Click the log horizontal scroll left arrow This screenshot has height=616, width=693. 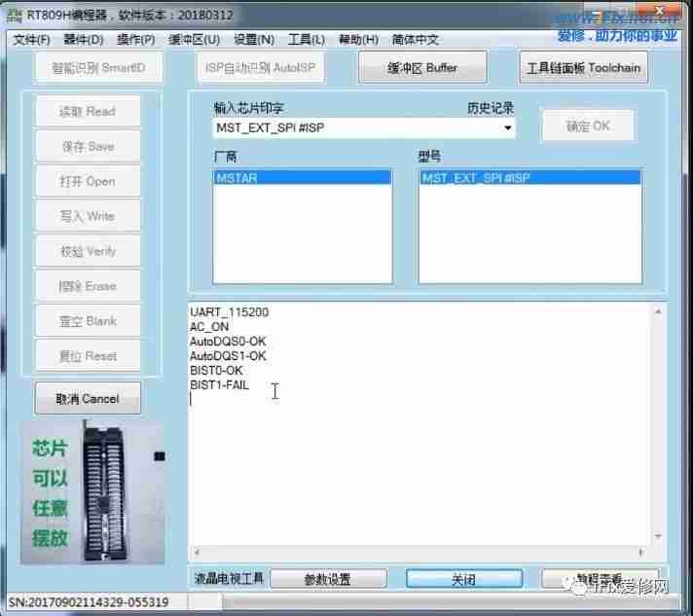pos(197,552)
